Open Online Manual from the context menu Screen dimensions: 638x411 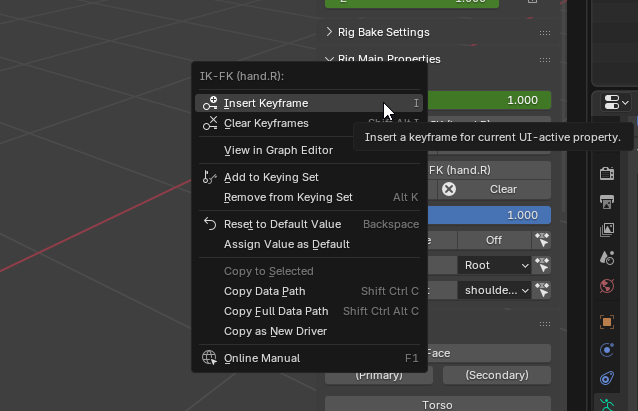click(261, 358)
